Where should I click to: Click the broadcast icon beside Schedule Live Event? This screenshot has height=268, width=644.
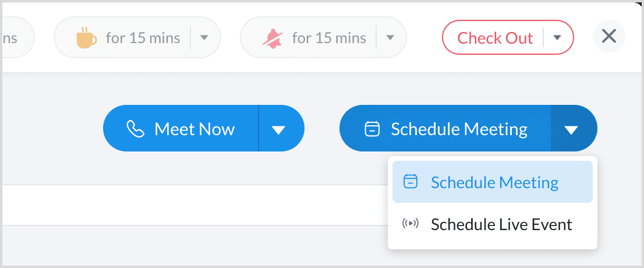coord(411,224)
